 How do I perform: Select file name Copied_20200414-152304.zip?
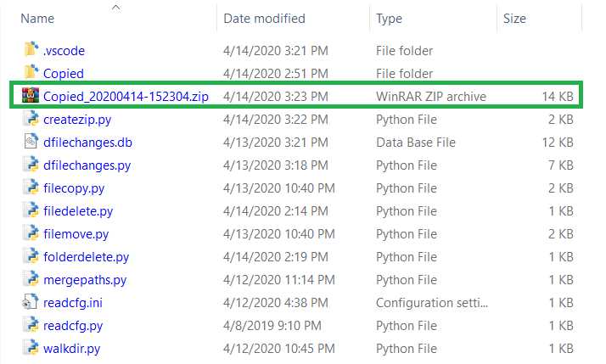pos(126,97)
